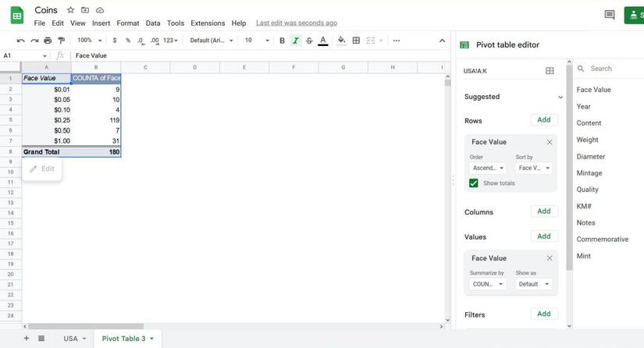Move the Coins document to a folder
The image size is (644, 348).
(x=85, y=10)
